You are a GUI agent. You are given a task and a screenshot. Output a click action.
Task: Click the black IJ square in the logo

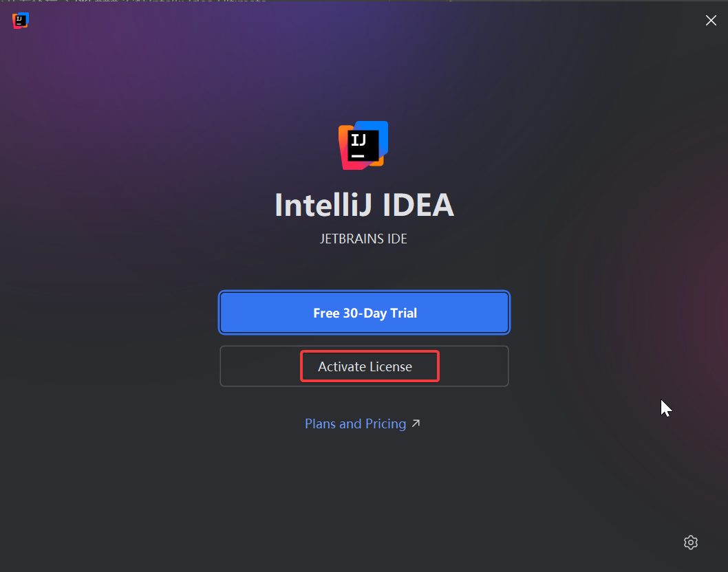363,144
